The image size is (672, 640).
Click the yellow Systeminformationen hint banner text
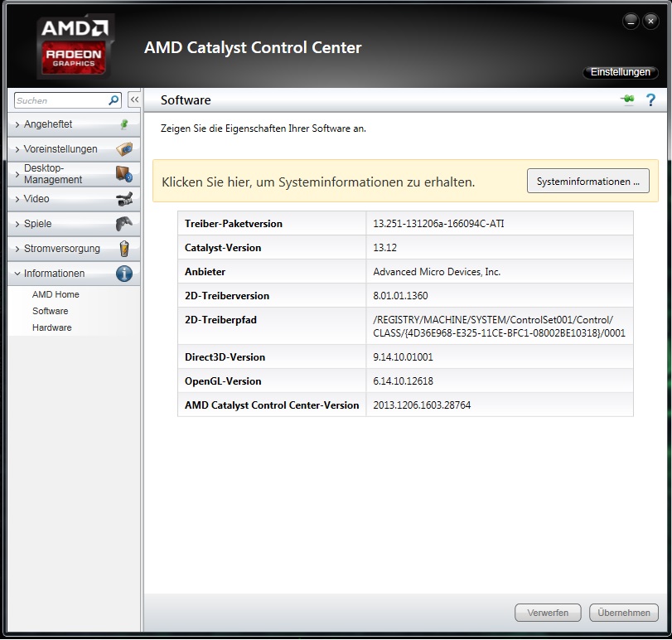coord(318,182)
